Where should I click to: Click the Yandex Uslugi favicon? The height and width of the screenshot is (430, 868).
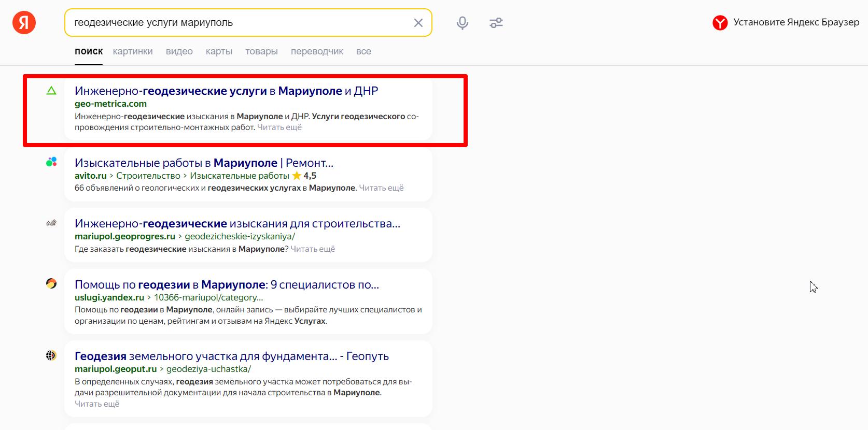(51, 284)
